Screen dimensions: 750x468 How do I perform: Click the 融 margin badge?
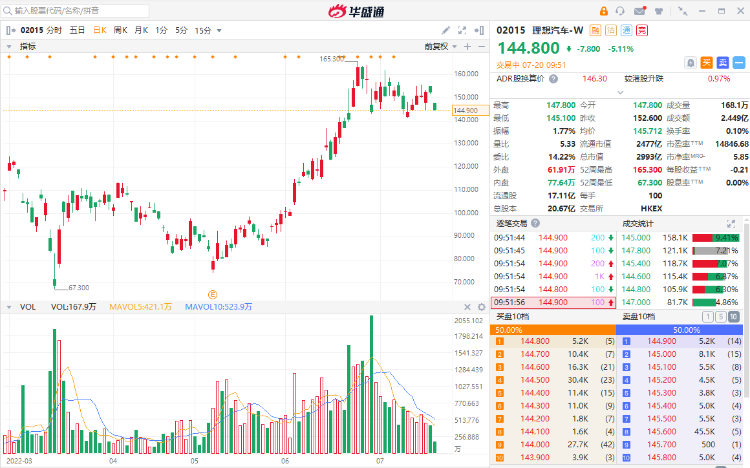tap(595, 30)
